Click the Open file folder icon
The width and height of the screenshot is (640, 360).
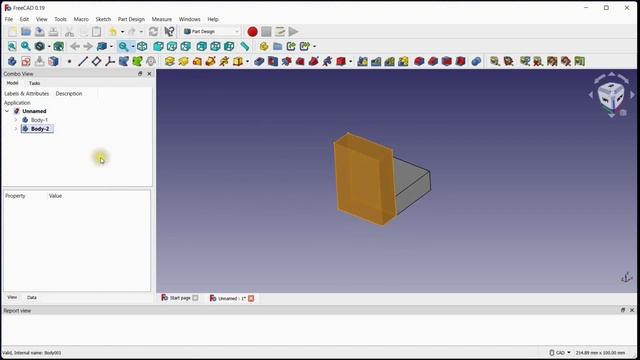[26, 31]
